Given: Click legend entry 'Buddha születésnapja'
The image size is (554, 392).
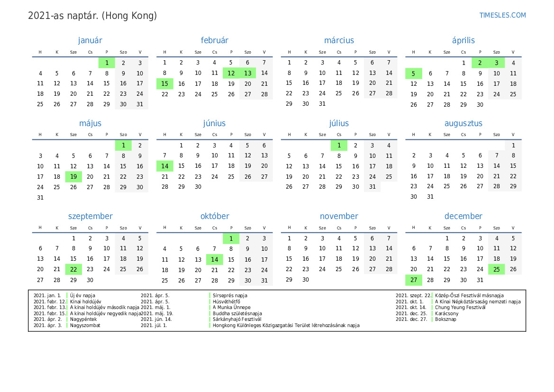Looking at the screenshot, I should [x=237, y=313].
